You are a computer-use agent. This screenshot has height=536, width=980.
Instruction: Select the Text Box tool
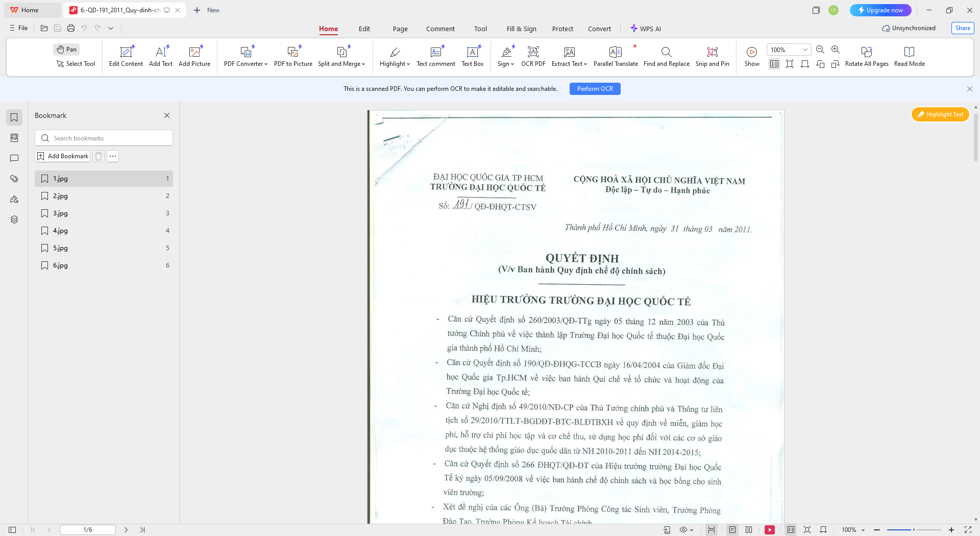point(473,57)
